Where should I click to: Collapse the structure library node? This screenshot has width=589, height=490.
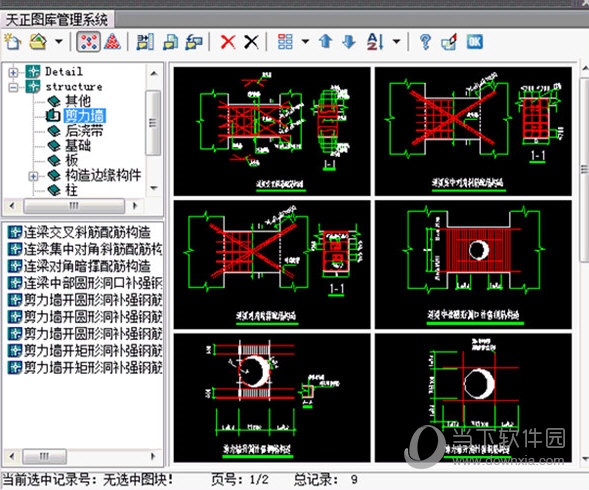coord(13,87)
